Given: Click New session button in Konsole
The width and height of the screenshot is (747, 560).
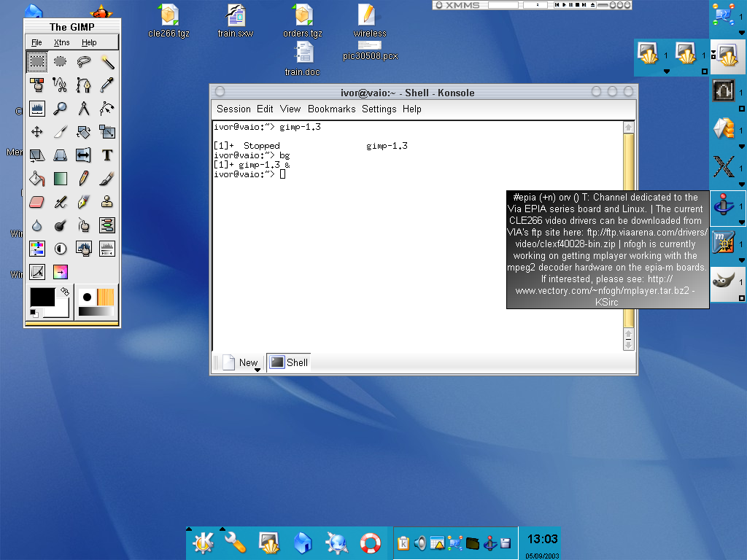Looking at the screenshot, I should [241, 362].
